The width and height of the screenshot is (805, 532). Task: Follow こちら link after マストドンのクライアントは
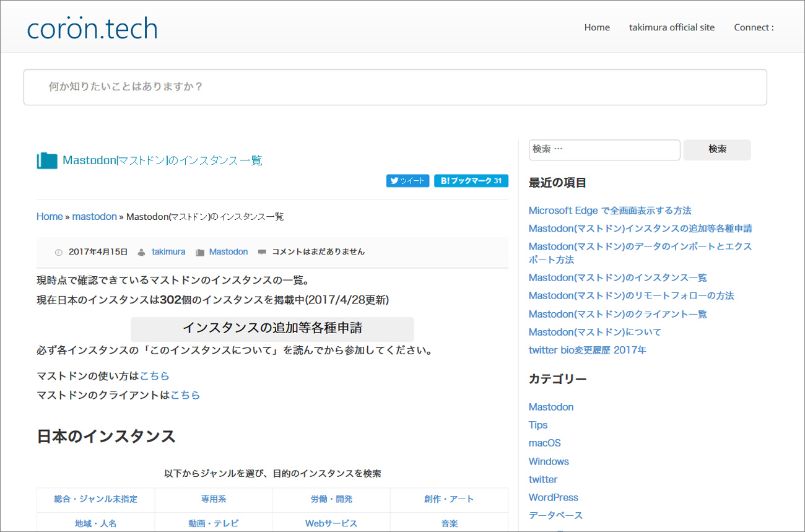coord(185,395)
